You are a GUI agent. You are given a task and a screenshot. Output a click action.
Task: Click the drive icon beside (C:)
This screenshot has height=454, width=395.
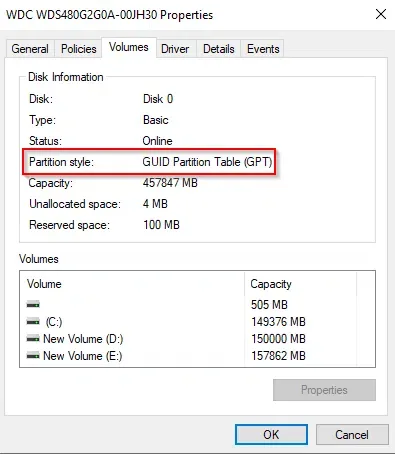point(33,322)
